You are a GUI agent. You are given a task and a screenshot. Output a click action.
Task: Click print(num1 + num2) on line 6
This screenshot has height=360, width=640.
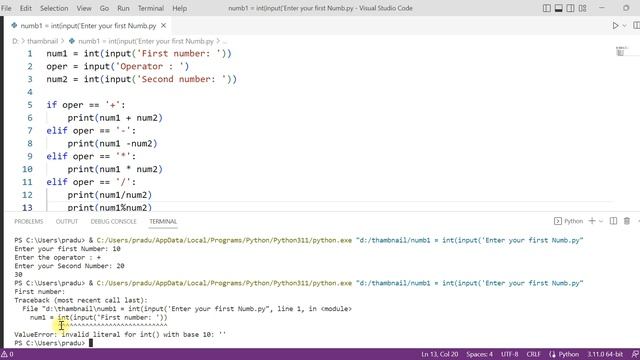coord(115,118)
